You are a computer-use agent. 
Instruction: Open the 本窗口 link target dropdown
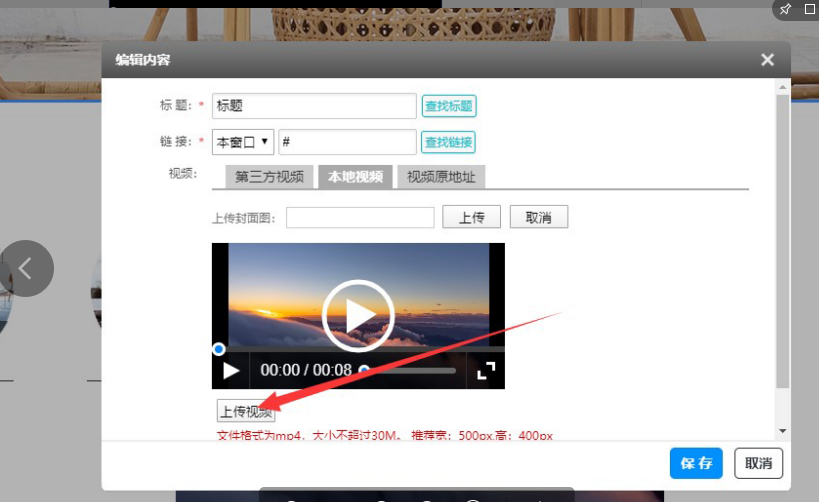tap(243, 142)
